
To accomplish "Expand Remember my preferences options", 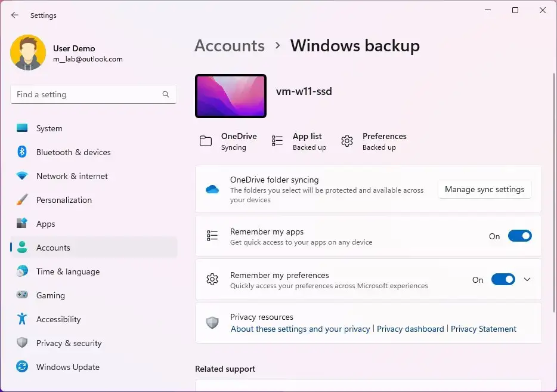I will [527, 279].
